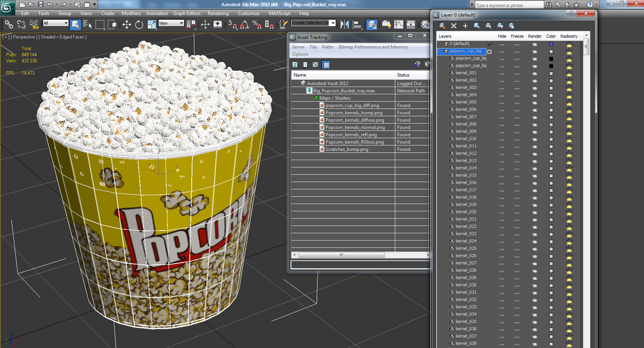The width and height of the screenshot is (644, 348).
Task: Click the Mirror tool icon
Action: pyautogui.click(x=345, y=24)
